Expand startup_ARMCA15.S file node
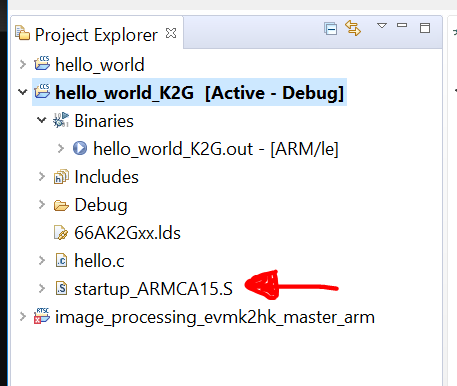Image resolution: width=457 pixels, height=386 pixels. 42,288
